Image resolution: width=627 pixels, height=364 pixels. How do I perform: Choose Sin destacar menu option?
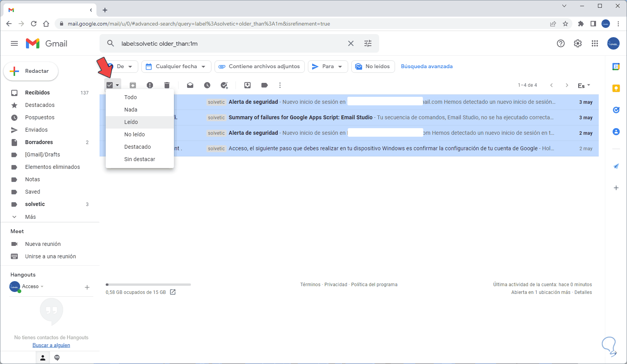point(140,159)
